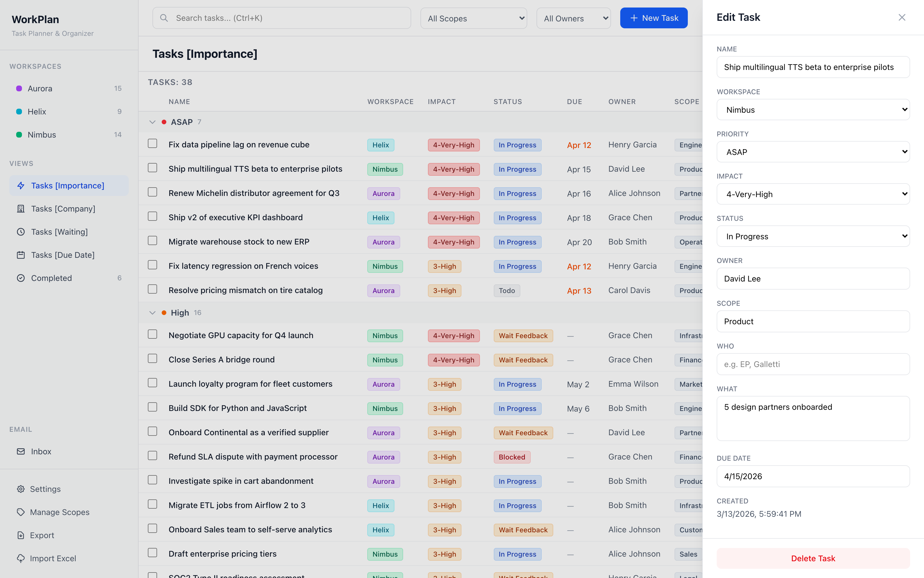Open Import Excel
924x578 pixels.
tap(69, 559)
